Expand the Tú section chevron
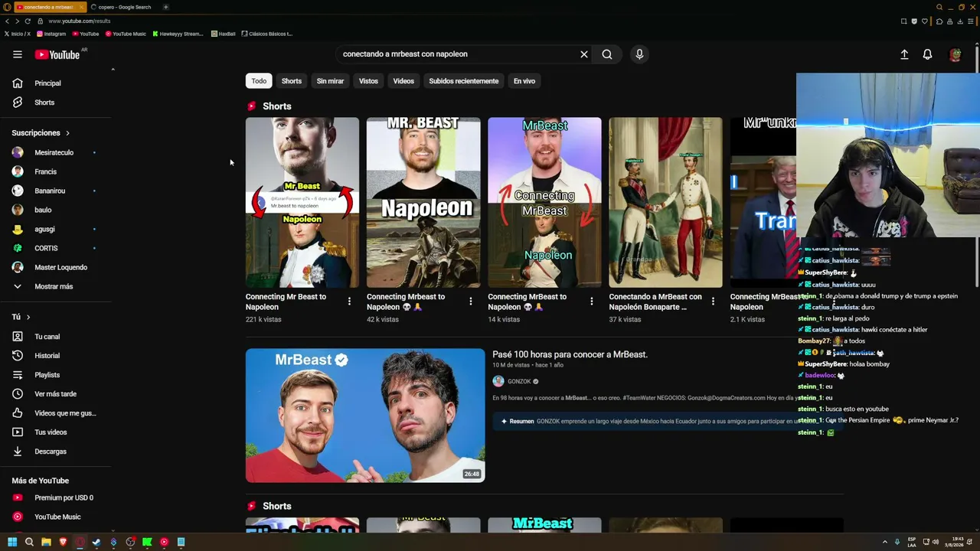Image resolution: width=980 pixels, height=551 pixels. pyautogui.click(x=28, y=317)
